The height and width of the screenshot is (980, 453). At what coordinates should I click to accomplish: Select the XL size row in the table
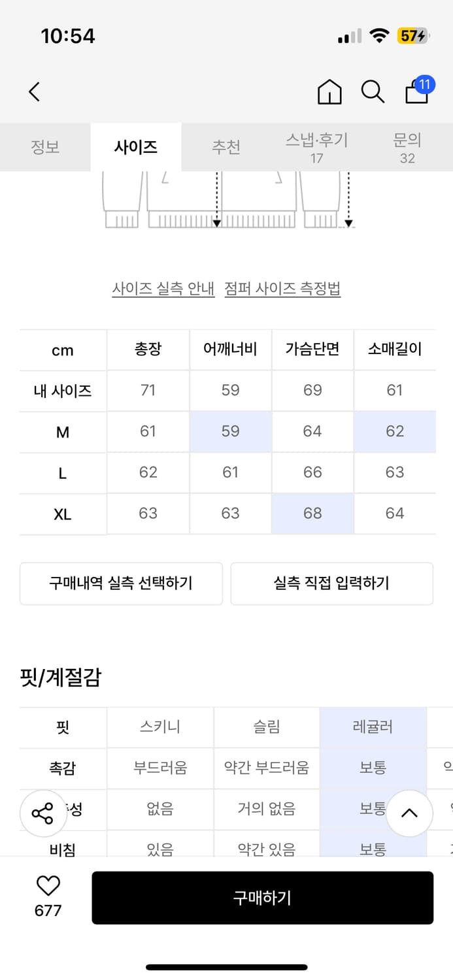[62, 514]
